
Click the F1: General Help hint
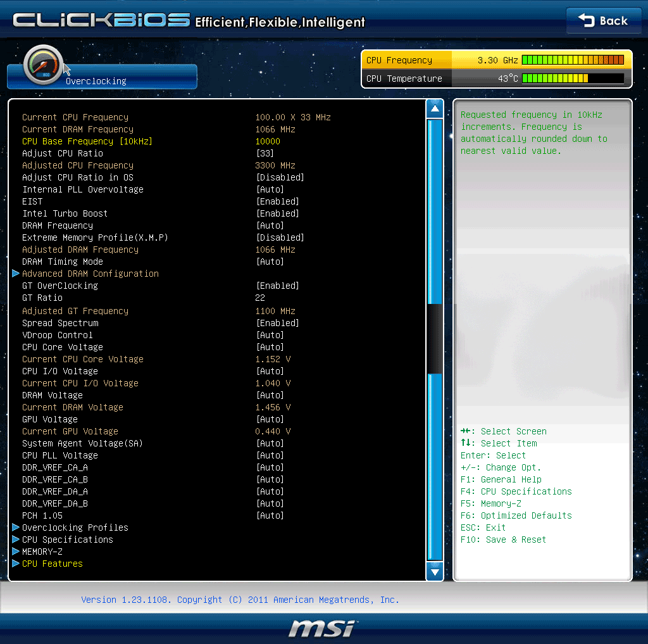[x=501, y=479]
